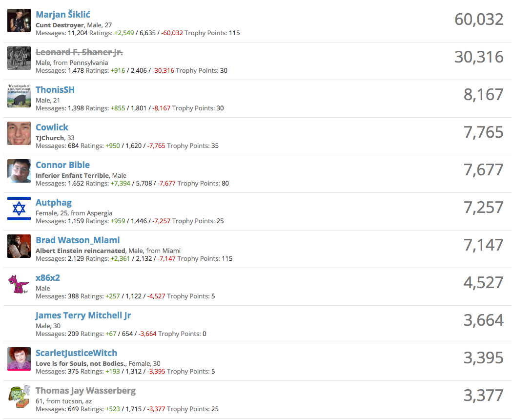Click the large 3,664 score on the right

[484, 321]
